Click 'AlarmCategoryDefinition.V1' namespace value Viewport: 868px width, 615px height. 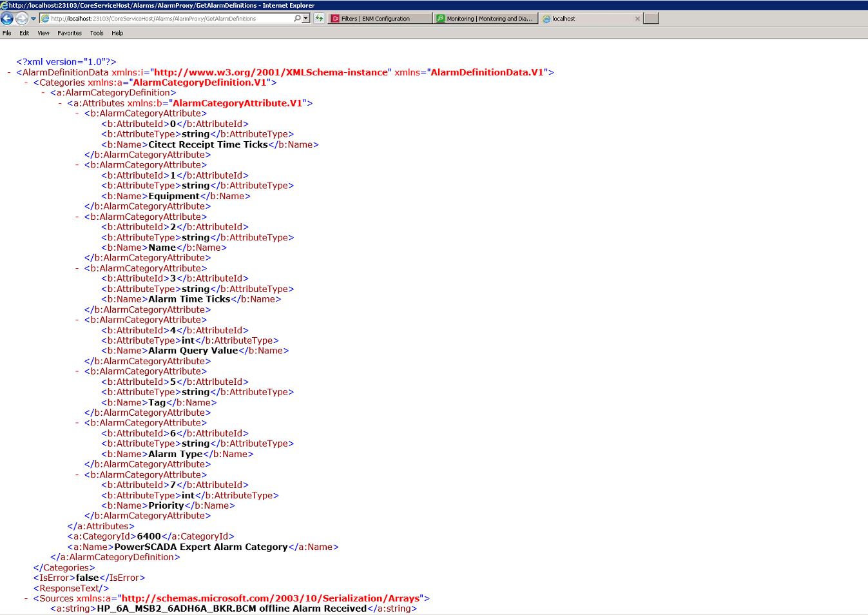[200, 83]
